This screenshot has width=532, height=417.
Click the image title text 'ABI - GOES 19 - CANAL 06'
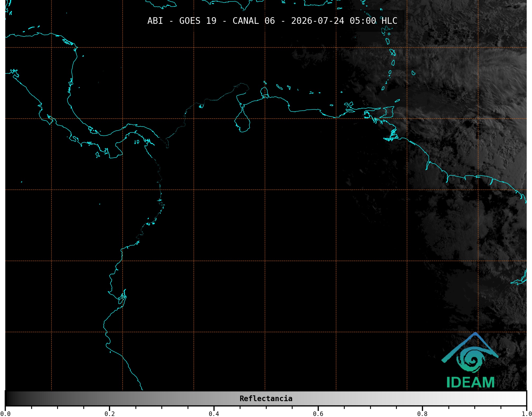click(x=211, y=21)
